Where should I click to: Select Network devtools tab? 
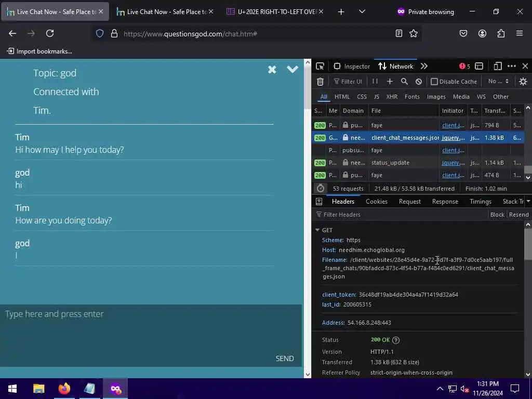[x=395, y=66]
